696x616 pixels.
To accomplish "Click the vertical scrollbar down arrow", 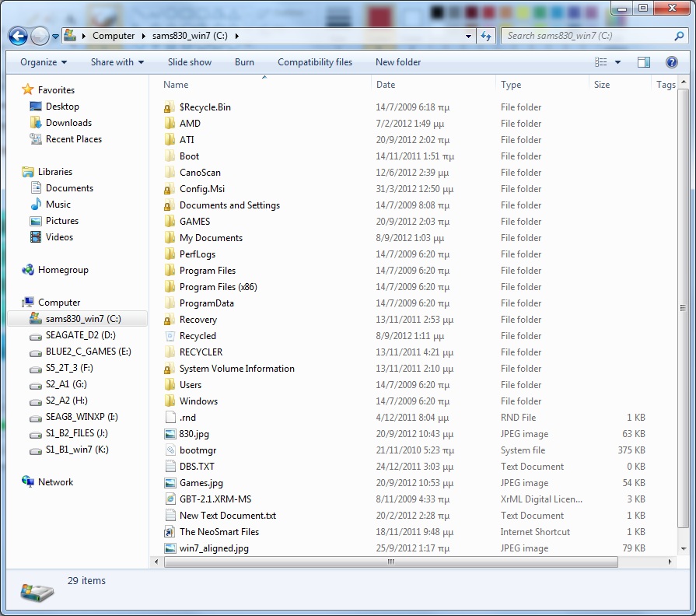I will (x=684, y=548).
